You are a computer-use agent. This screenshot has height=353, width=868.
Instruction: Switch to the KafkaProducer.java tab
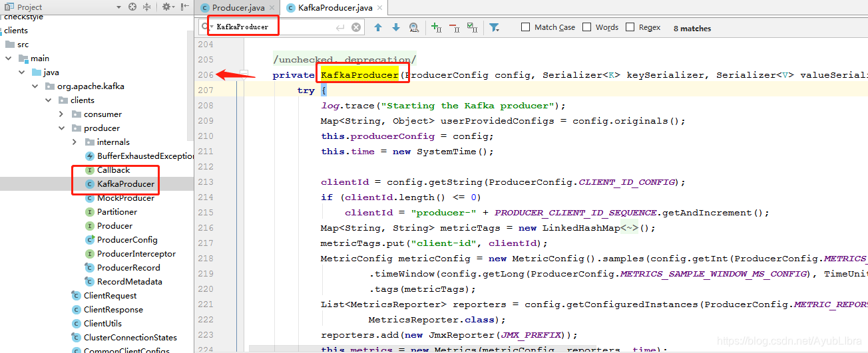(334, 8)
